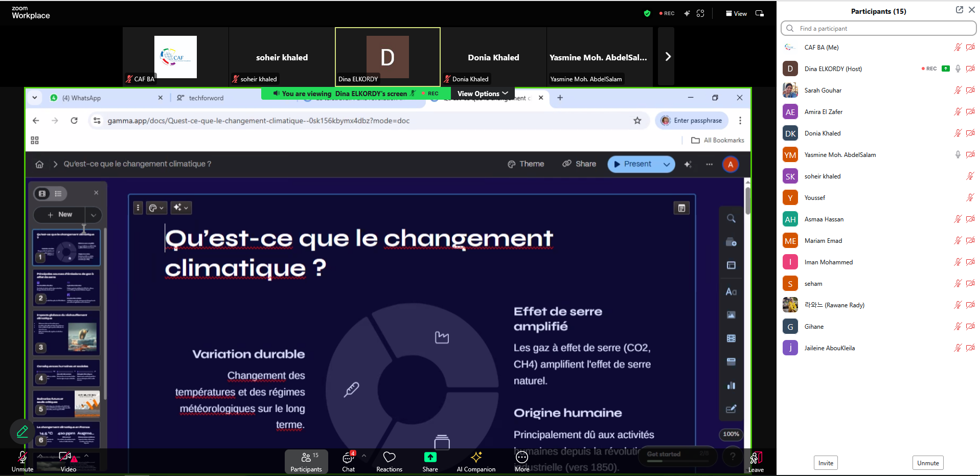Open the Chat panel

point(349,461)
